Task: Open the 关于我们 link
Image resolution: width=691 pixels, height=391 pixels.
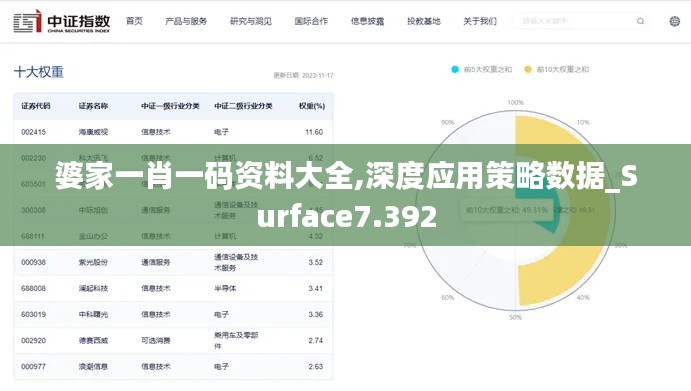Action: (x=480, y=21)
